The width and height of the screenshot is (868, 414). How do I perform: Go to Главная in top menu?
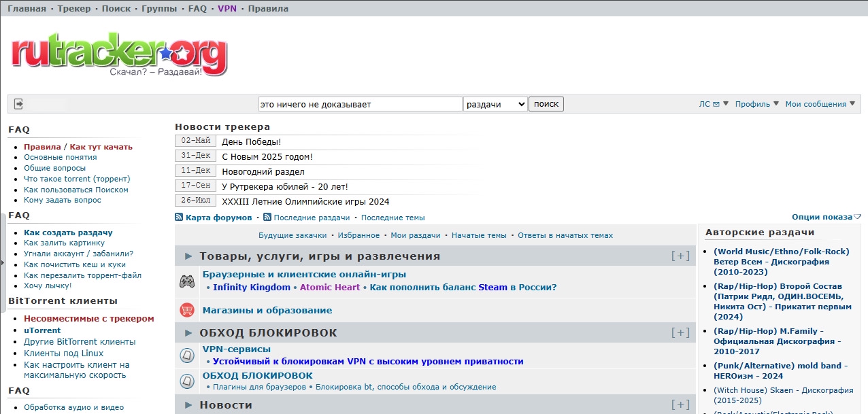click(x=27, y=9)
